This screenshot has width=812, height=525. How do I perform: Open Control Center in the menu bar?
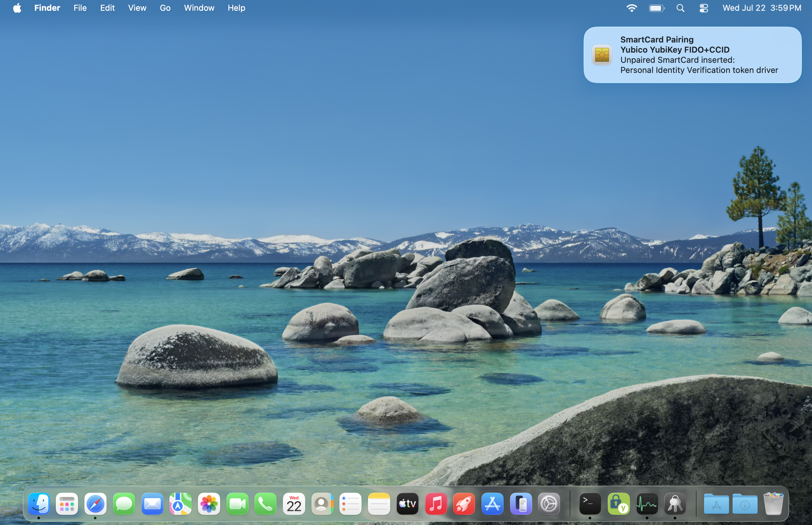tap(704, 8)
